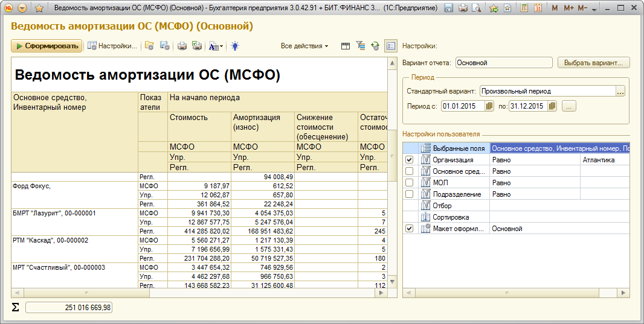Viewport: 644px width, 324px height.
Task: Open the calendar icon in title bar
Action: pos(538,8)
